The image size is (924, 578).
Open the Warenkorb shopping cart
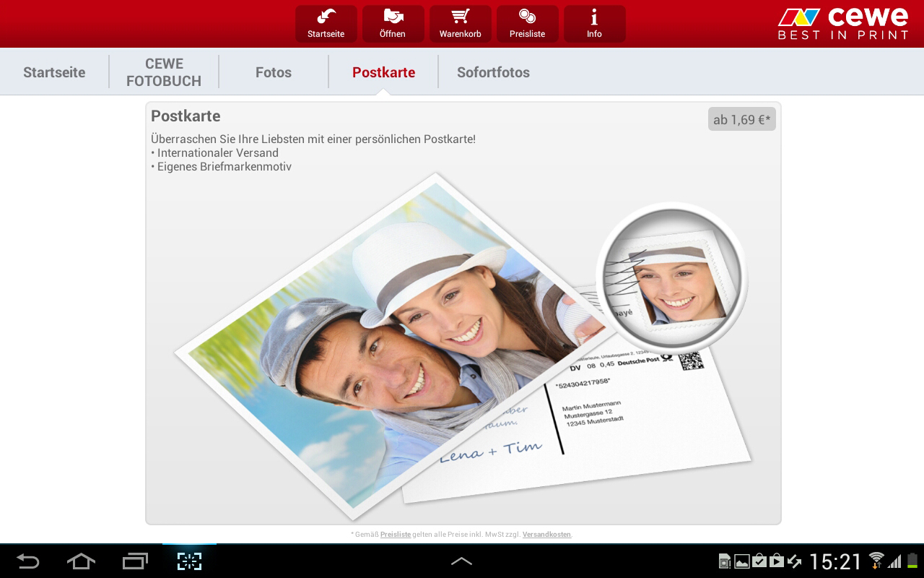pyautogui.click(x=460, y=24)
